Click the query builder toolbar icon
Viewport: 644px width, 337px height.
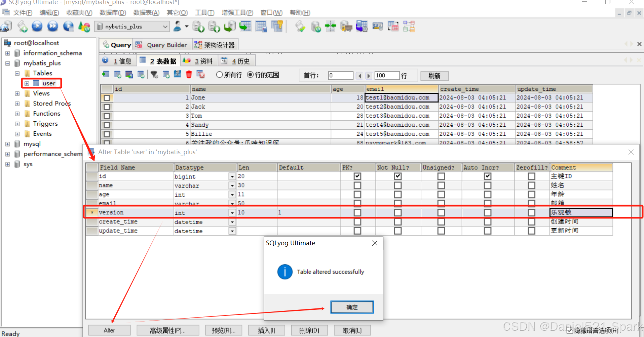click(393, 26)
